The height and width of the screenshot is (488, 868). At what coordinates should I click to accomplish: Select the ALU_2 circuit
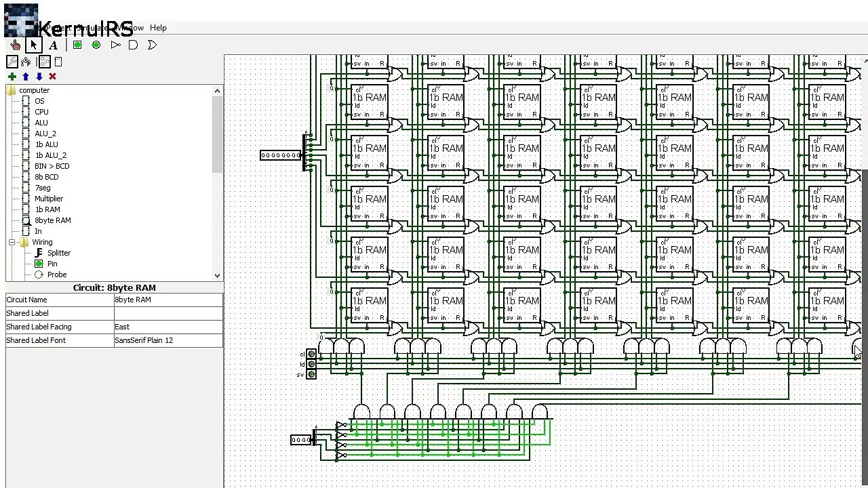click(x=45, y=134)
